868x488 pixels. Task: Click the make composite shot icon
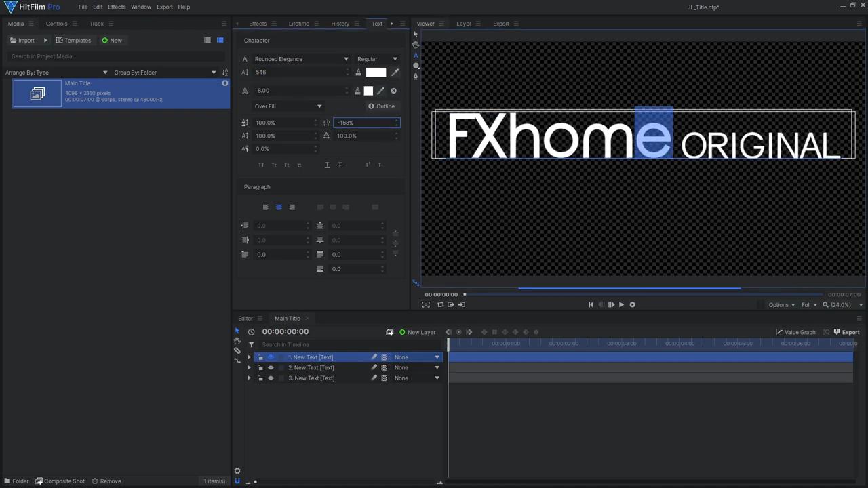click(389, 332)
